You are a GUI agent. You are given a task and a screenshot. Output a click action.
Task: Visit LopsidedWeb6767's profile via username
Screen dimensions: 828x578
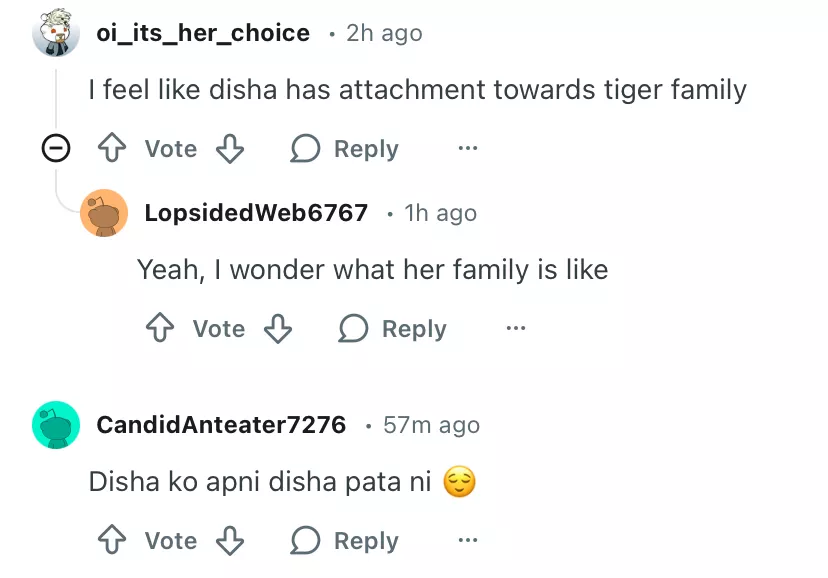click(256, 213)
